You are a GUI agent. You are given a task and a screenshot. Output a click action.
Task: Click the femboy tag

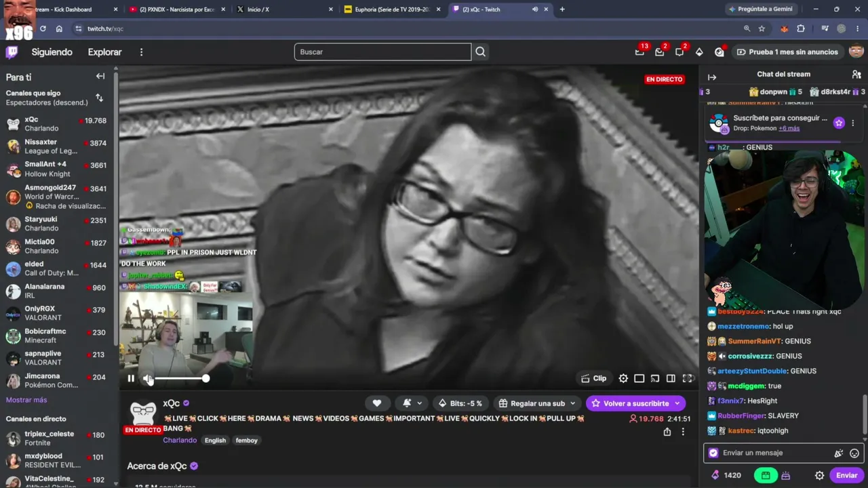(x=247, y=441)
